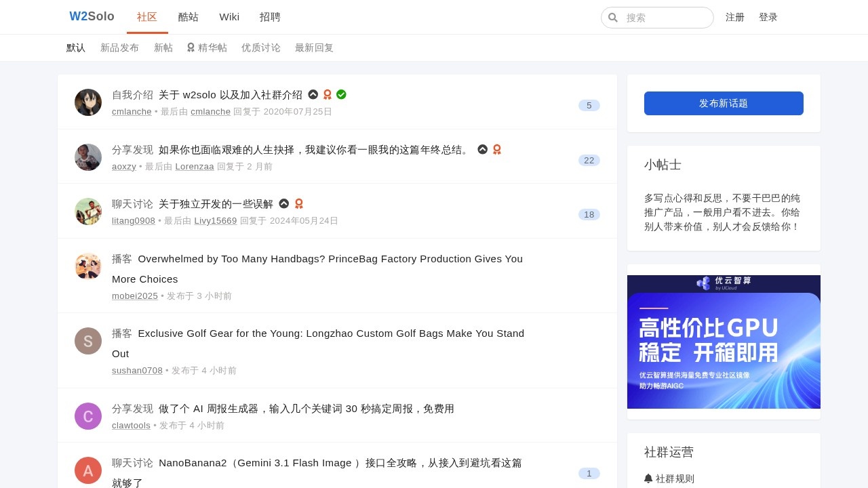The height and width of the screenshot is (488, 868).
Task: Click the search magnifier icon
Action: tap(613, 18)
